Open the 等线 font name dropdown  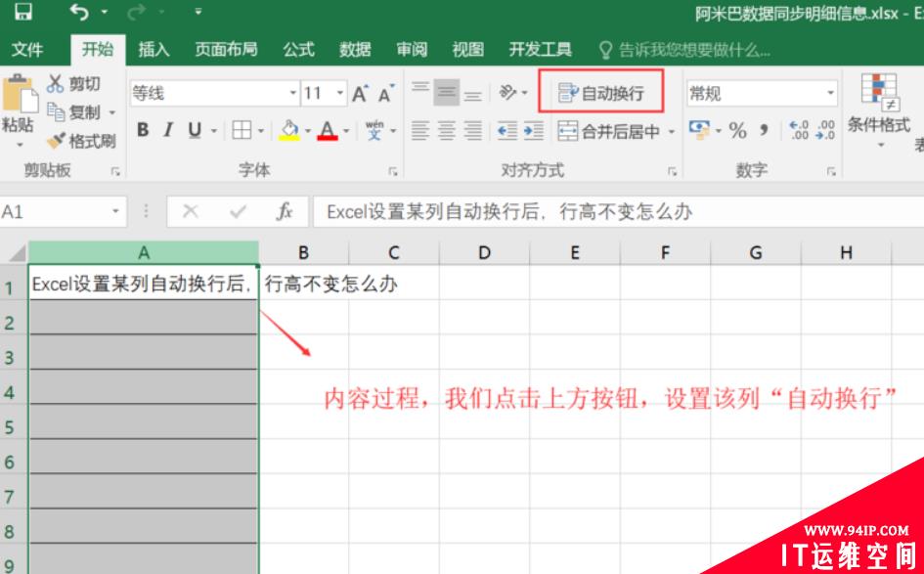(293, 93)
